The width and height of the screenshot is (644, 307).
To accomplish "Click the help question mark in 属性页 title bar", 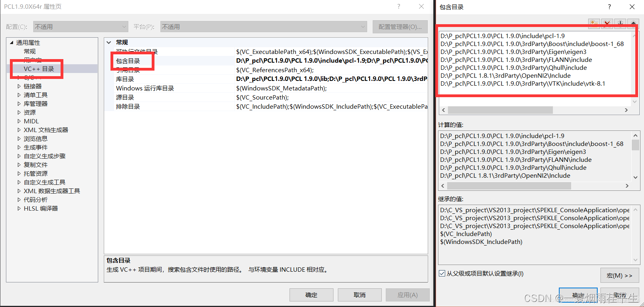I will point(399,6).
